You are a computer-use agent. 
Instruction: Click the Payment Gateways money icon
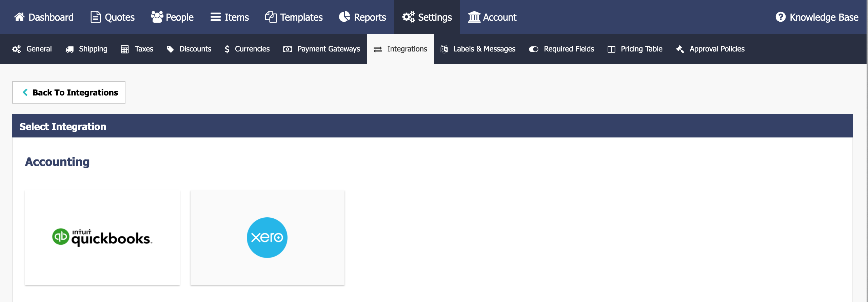pos(288,49)
